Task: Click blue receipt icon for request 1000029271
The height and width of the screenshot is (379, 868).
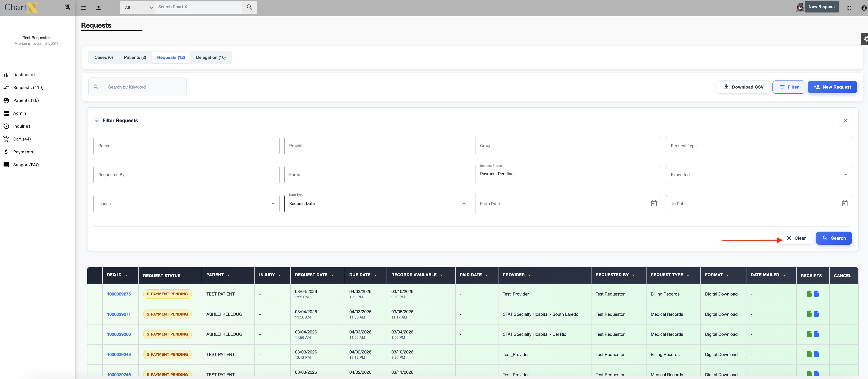Action: click(x=816, y=314)
